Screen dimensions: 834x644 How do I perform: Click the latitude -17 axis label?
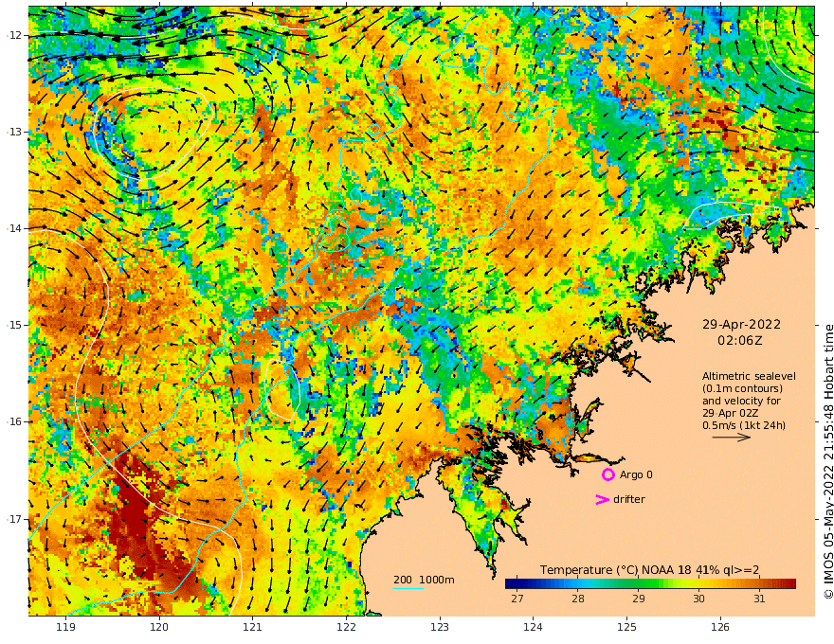click(x=14, y=519)
